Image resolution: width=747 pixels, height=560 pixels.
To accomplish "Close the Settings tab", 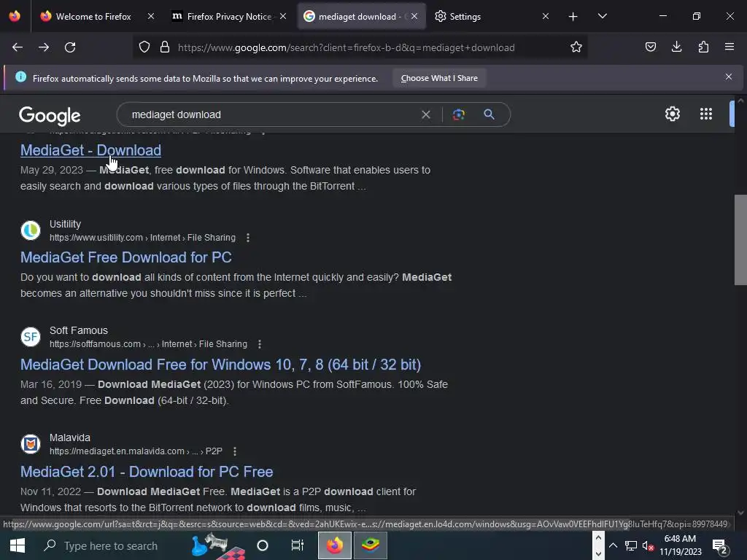I will [546, 16].
